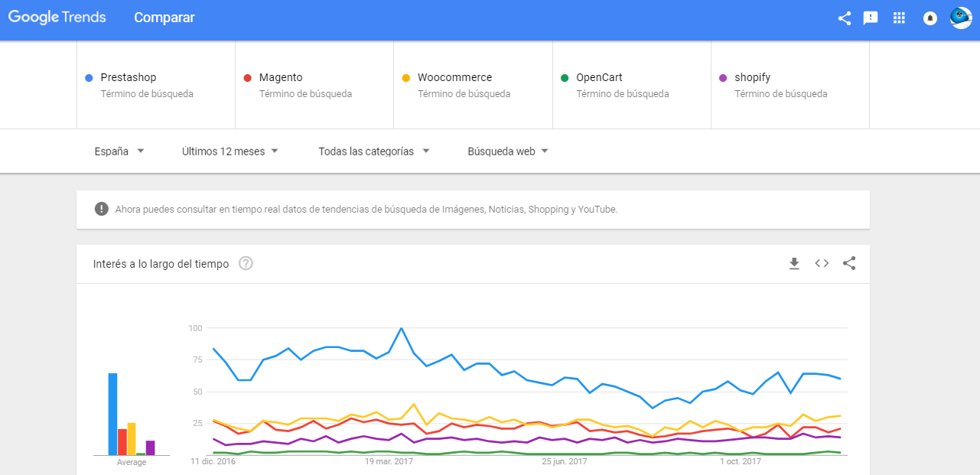Click the Google Trends logo
This screenshot has width=980, height=475.
pos(57,18)
